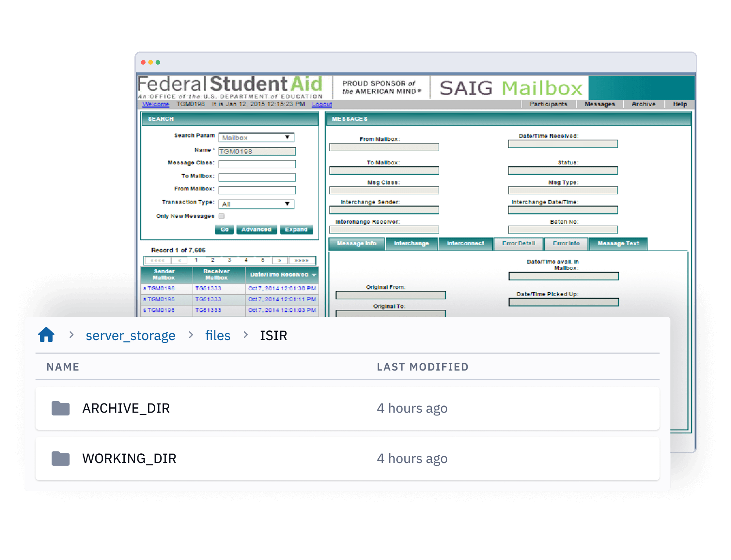Click the Date/Time Picked Up field
This screenshot has width=731, height=560.
563,302
